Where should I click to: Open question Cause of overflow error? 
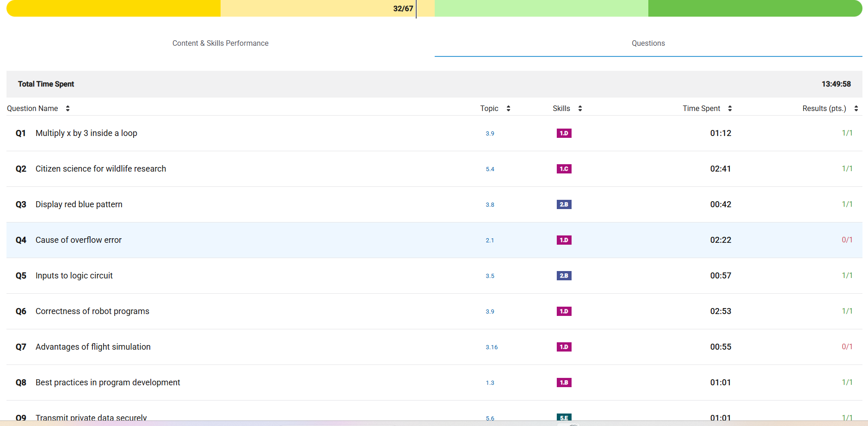click(79, 240)
